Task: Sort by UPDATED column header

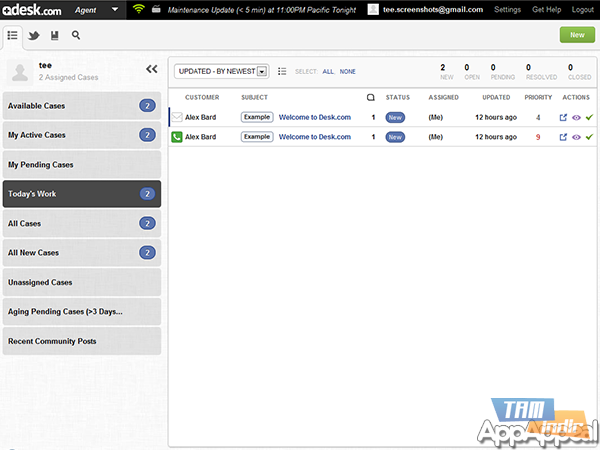Action: point(496,98)
